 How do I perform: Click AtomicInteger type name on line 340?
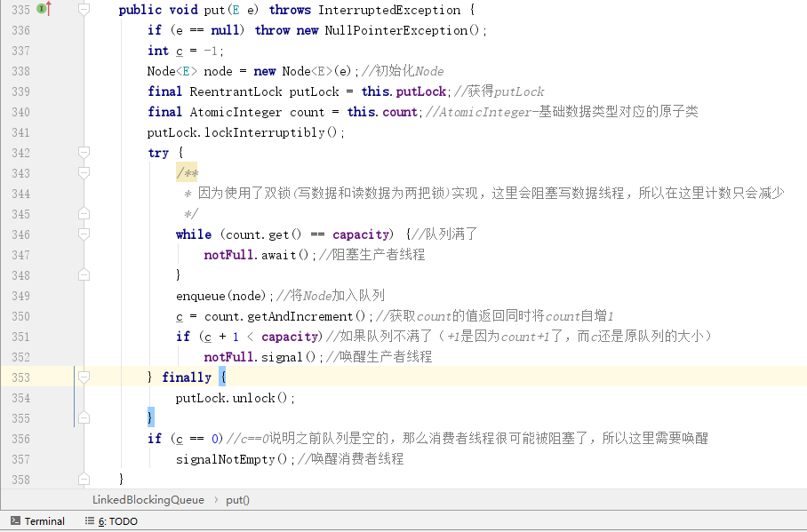point(236,112)
